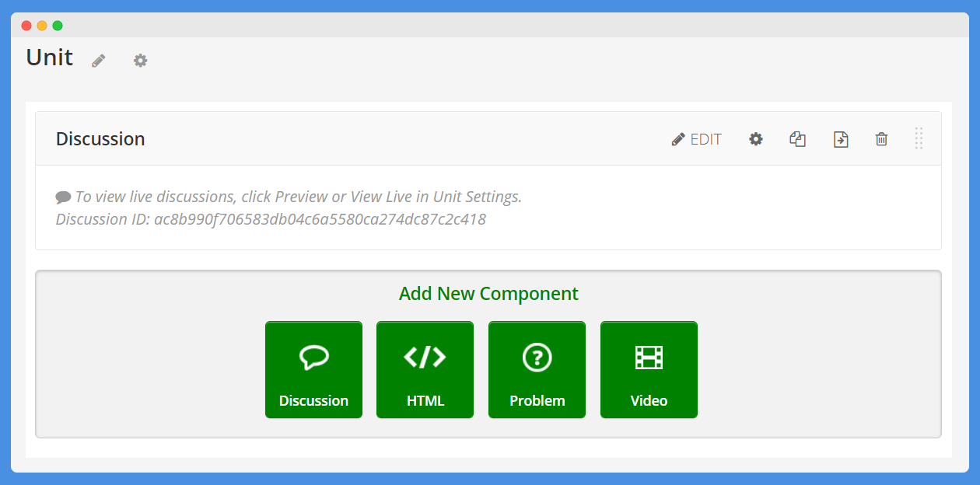This screenshot has width=980, height=485.
Task: Click the Discussion component header title
Action: (x=100, y=139)
